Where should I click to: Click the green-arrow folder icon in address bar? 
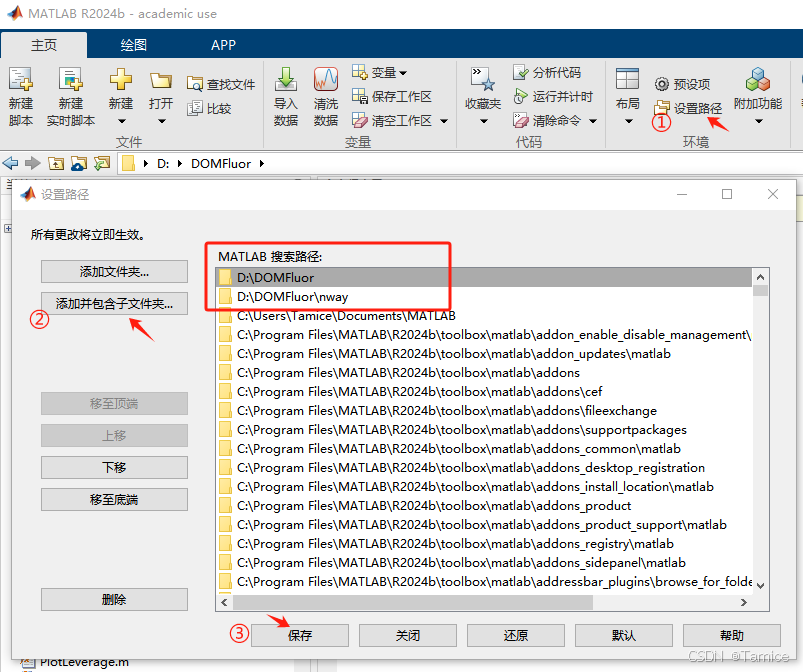102,163
